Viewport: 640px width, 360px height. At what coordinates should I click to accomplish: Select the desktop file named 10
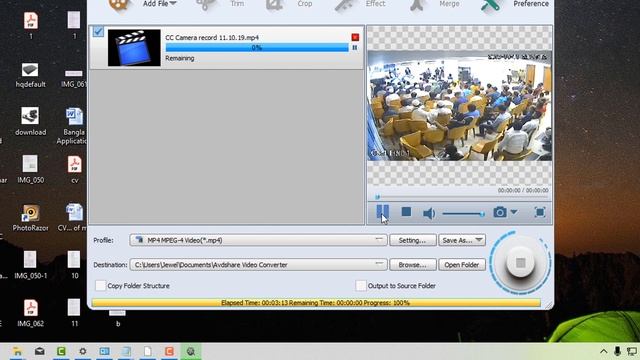click(74, 265)
